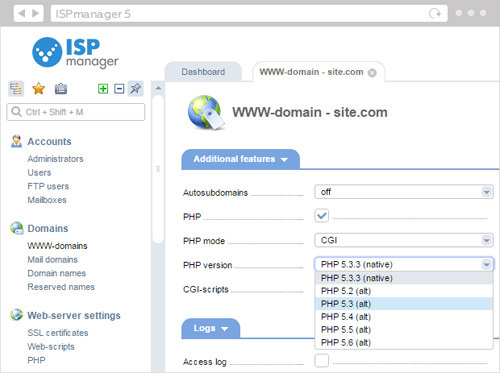500x373 pixels.
Task: Collapse all menu items with minus icon
Action: tap(119, 89)
